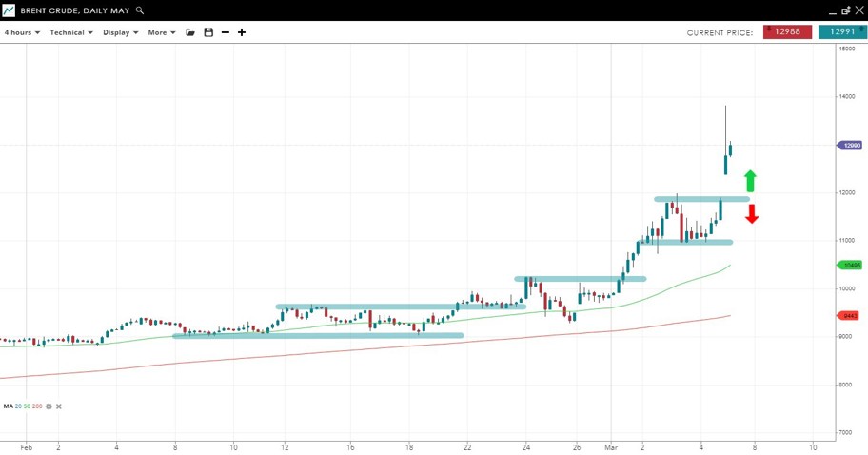
Task: Open the Display options dropdown
Action: [121, 32]
